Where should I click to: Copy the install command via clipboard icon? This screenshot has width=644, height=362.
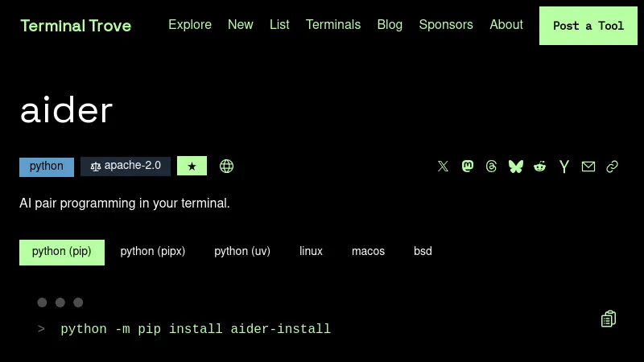point(609,319)
